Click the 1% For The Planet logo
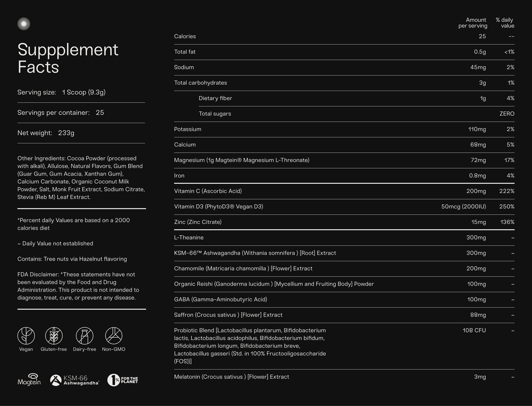Image resolution: width=532 pixels, height=406 pixels. (123, 380)
